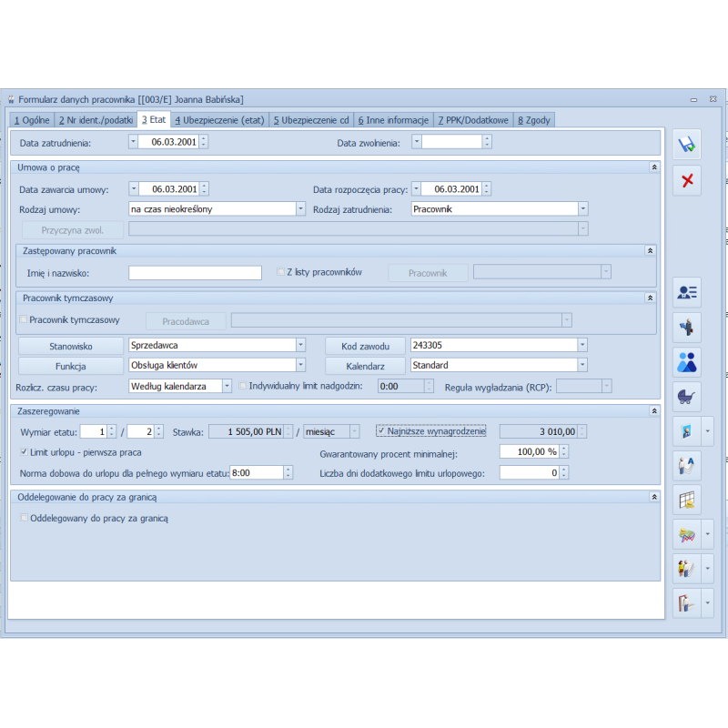Click the save (floppy disk) icon
The height and width of the screenshot is (728, 728).
[x=687, y=144]
